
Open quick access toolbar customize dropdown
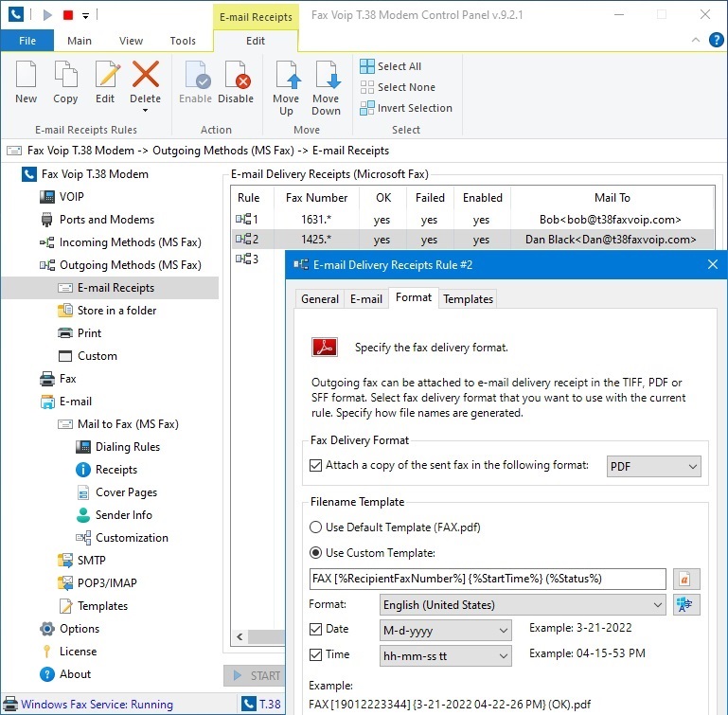pyautogui.click(x=85, y=15)
